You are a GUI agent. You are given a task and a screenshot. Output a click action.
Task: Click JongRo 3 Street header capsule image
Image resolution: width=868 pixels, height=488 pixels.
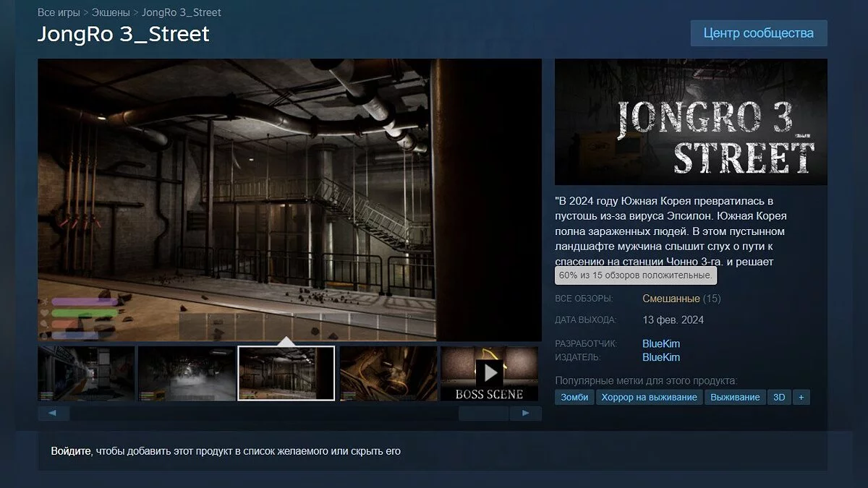click(x=691, y=122)
